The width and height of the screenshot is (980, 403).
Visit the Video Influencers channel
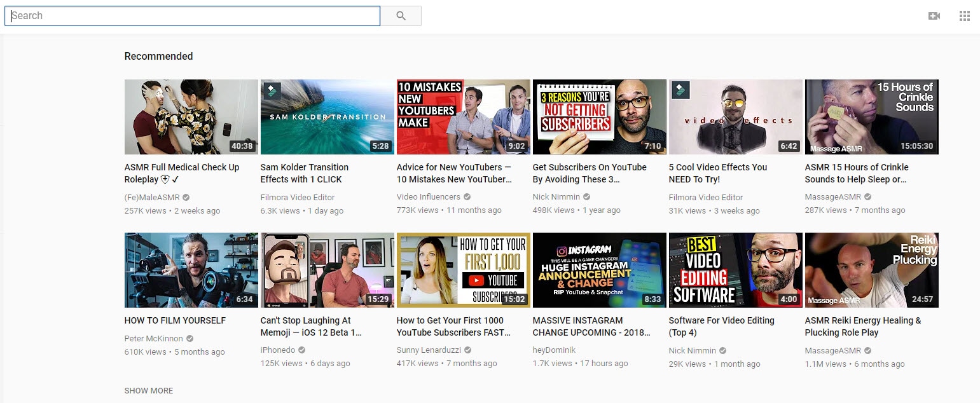[429, 197]
